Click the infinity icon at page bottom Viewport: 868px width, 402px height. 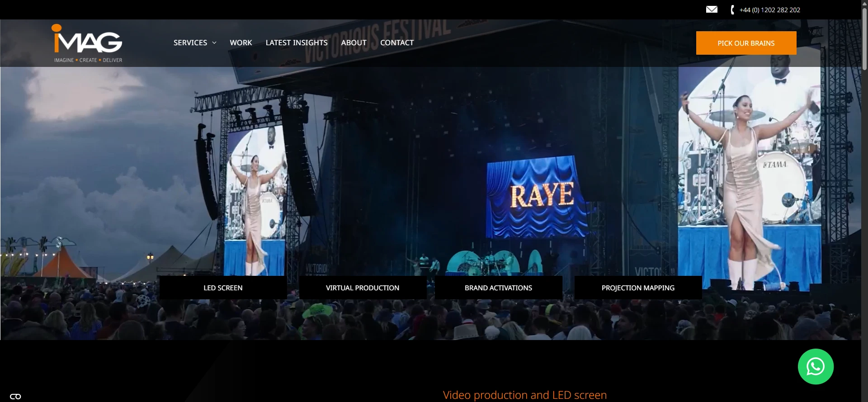coord(15,397)
